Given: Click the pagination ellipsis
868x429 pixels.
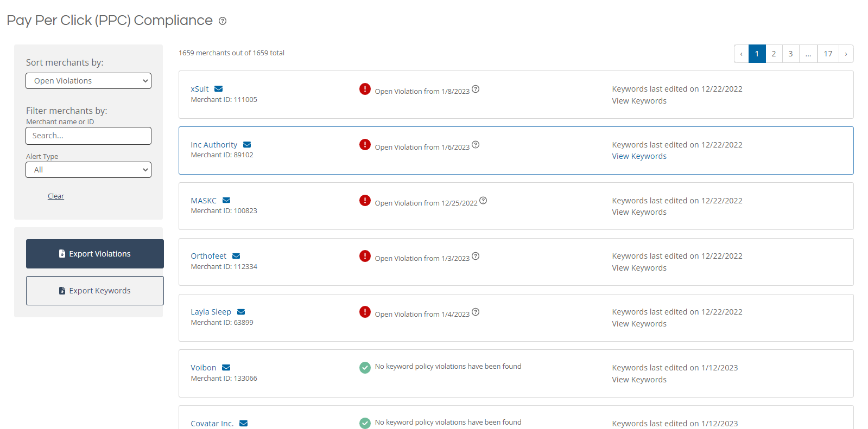Looking at the screenshot, I should (808, 54).
